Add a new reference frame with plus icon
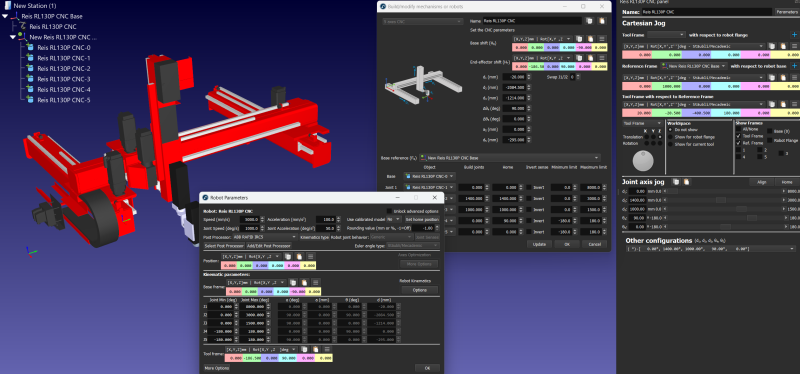Image resolution: width=800 pixels, height=374 pixels. (x=794, y=66)
